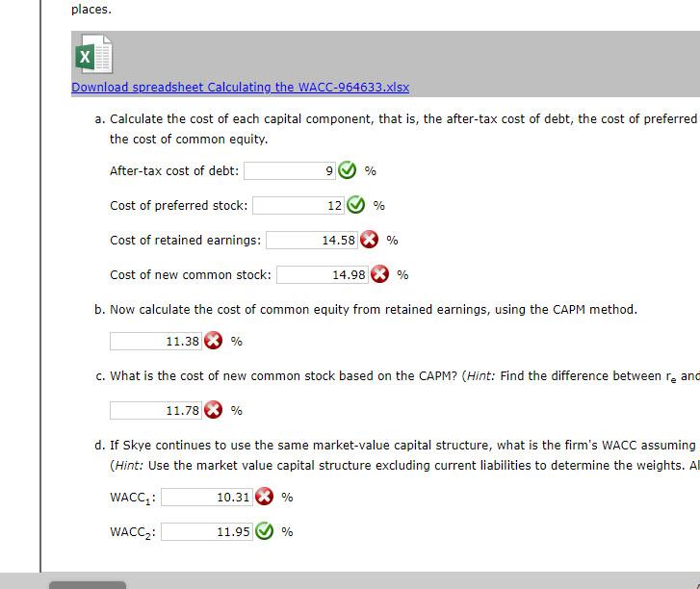This screenshot has height=589, width=700.
Task: Click the 'Cost of preferred stock:' label
Action: coord(178,206)
